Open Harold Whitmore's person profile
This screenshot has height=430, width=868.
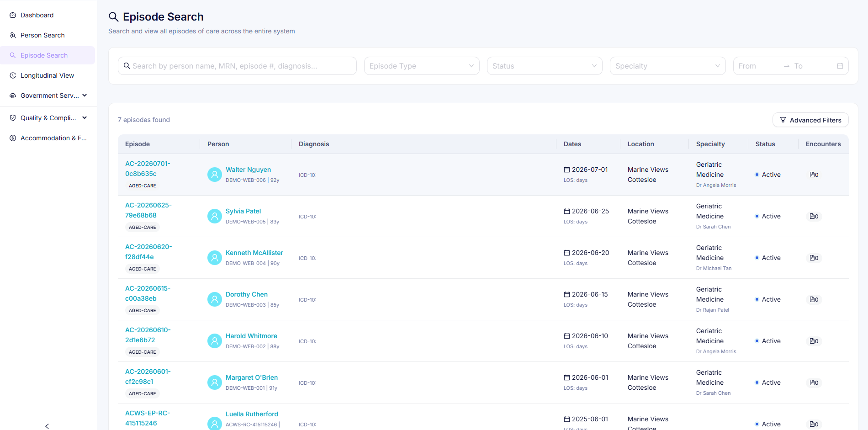click(251, 336)
